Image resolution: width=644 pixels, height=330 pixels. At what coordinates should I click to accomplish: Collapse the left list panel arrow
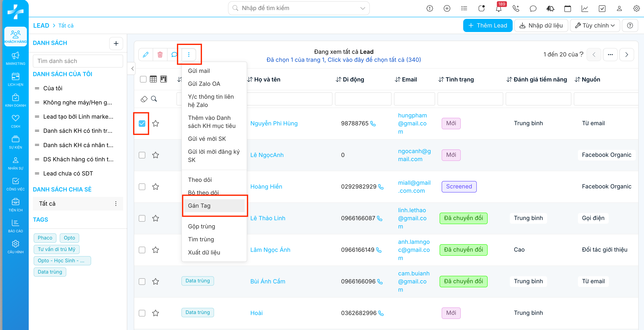132,69
